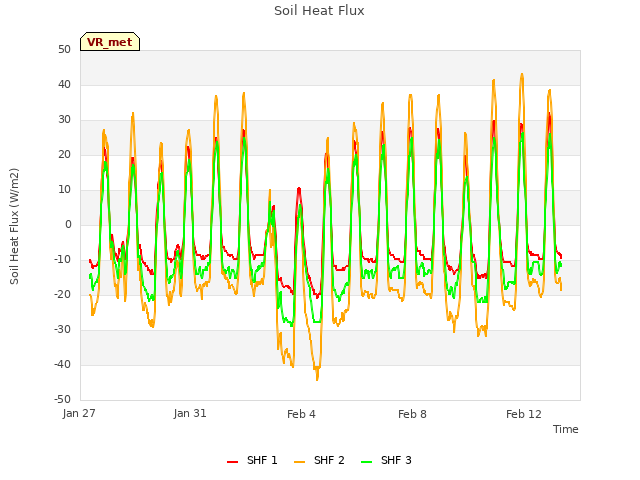Click the lowest orange trough below -40
The height and width of the screenshot is (480, 640).
[317, 379]
